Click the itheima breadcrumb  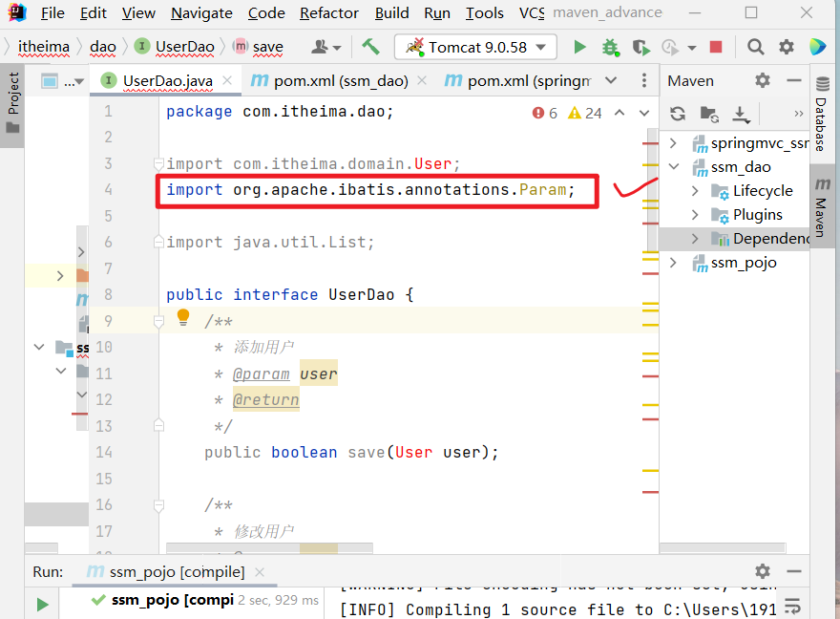[x=43, y=47]
